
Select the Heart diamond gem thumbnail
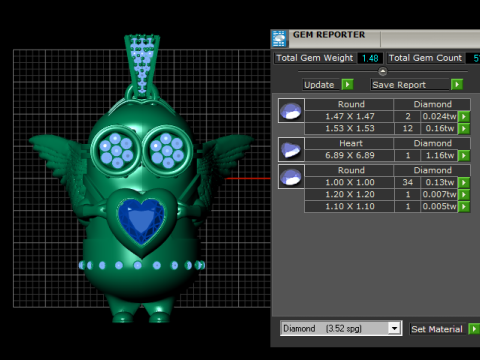(291, 150)
